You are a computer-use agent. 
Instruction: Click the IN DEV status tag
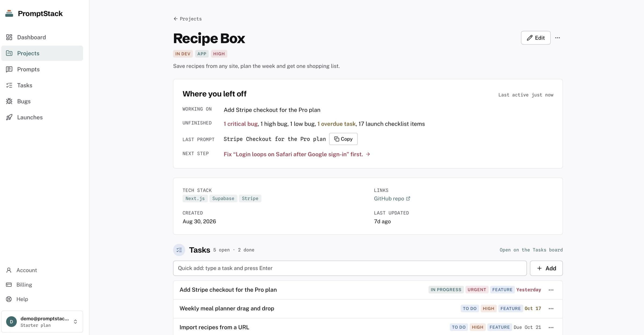click(183, 54)
